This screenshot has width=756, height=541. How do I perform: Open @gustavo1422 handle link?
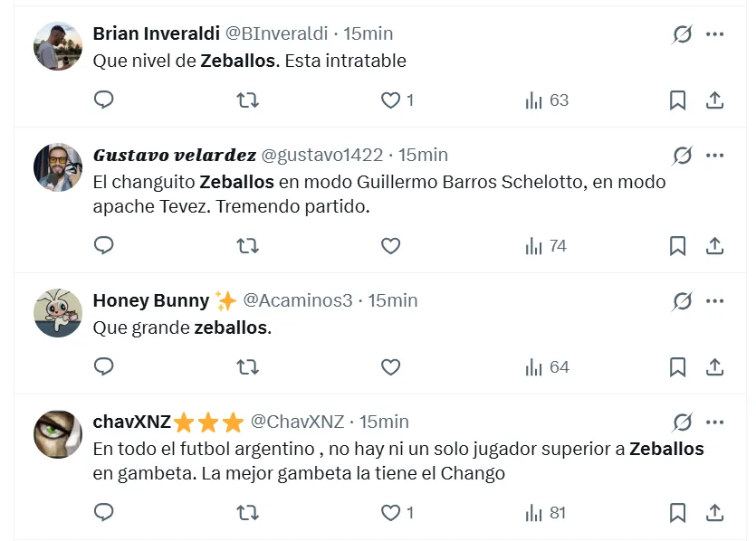tap(321, 155)
